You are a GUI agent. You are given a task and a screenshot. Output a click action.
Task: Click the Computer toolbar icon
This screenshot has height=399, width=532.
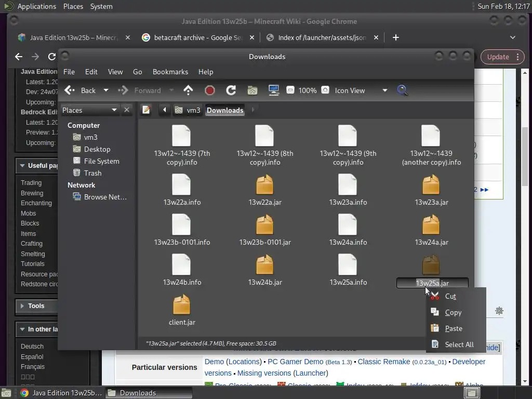coord(274,90)
